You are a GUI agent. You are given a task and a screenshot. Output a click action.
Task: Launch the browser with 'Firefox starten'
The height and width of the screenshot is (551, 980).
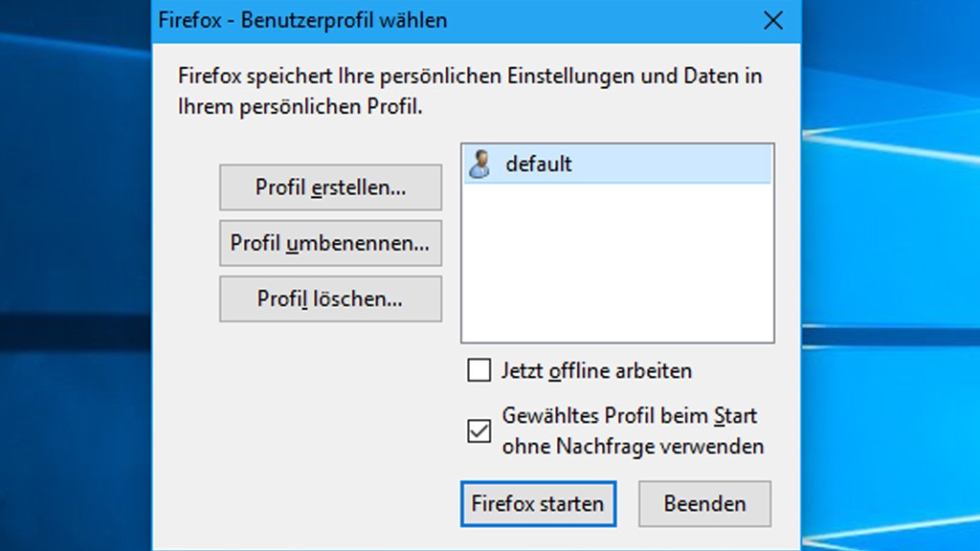tap(537, 503)
